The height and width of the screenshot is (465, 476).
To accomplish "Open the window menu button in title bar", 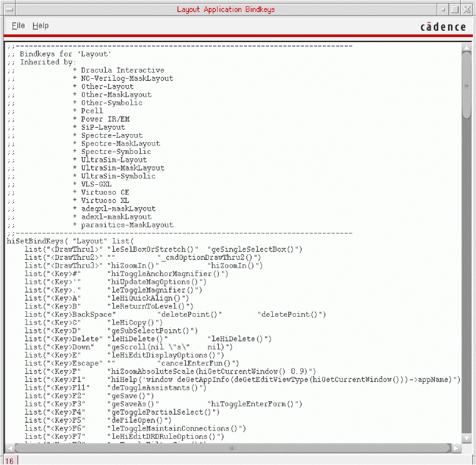I will click(x=9, y=9).
